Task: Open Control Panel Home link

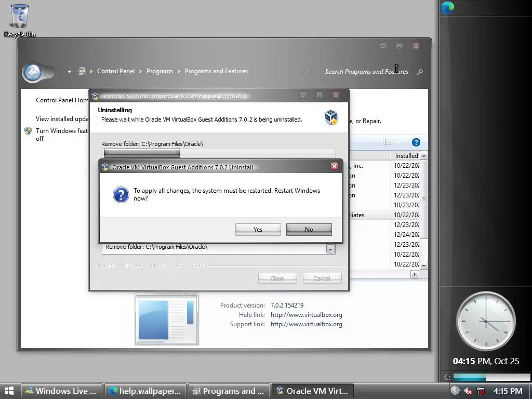Action: (x=62, y=100)
